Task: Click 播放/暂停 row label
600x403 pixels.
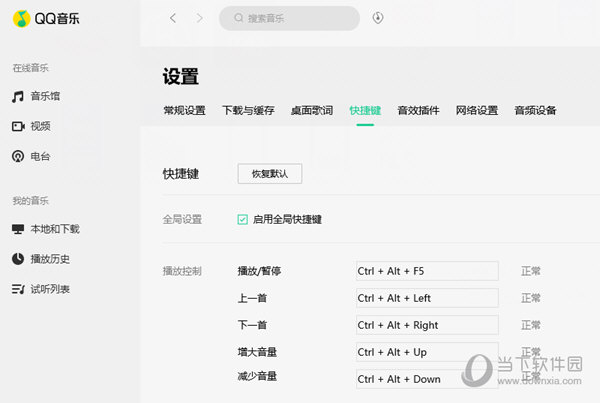Action: [259, 271]
